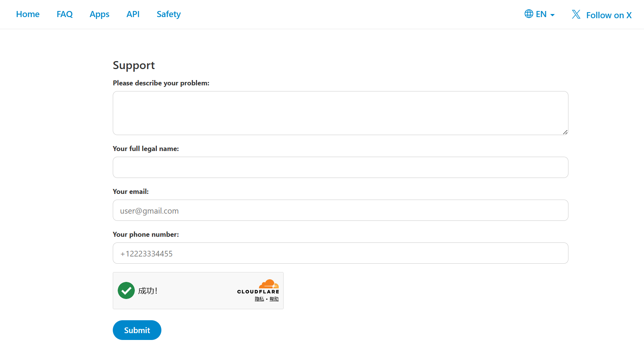Visit the Safety page
Image resolution: width=644 pixels, height=354 pixels.
169,14
